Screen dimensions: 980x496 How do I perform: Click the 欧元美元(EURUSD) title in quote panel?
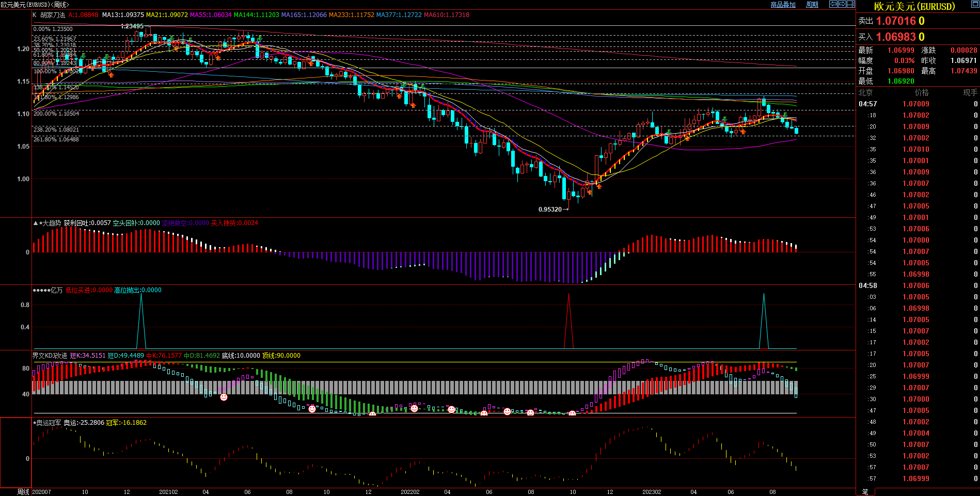click(914, 6)
